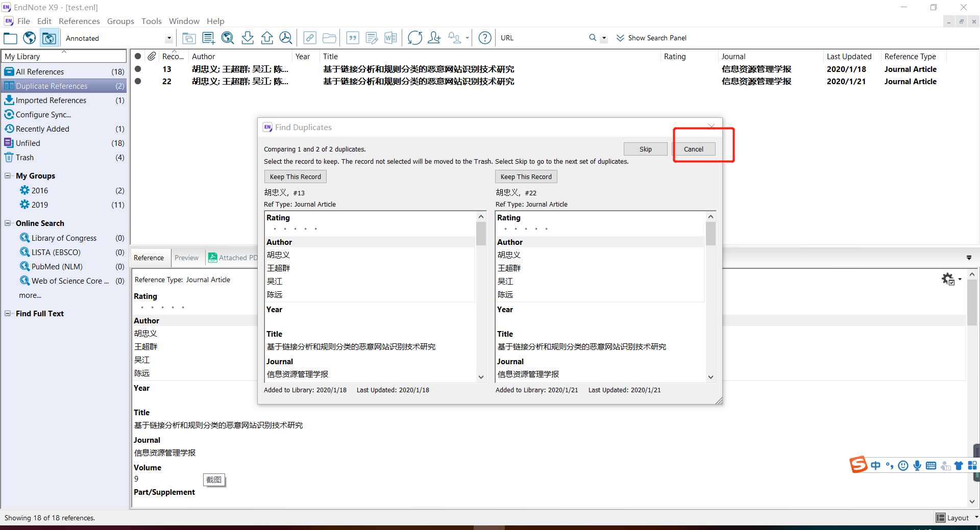
Task: Sort list by Last Updated column header
Action: [x=849, y=56]
